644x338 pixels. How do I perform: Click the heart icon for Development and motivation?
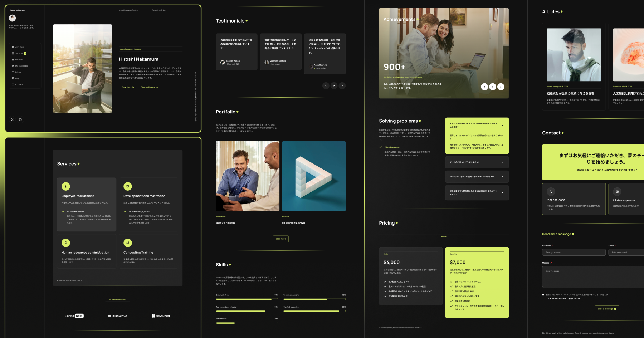click(x=128, y=186)
